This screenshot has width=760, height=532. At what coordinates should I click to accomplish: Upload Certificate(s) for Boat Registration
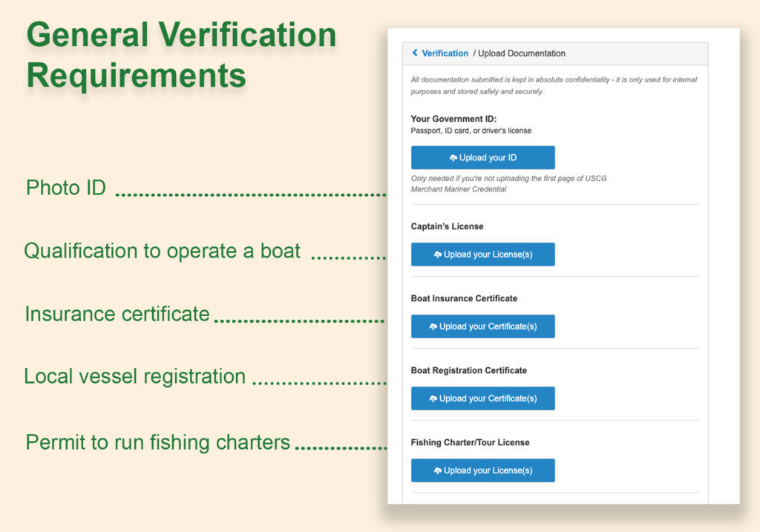[483, 398]
